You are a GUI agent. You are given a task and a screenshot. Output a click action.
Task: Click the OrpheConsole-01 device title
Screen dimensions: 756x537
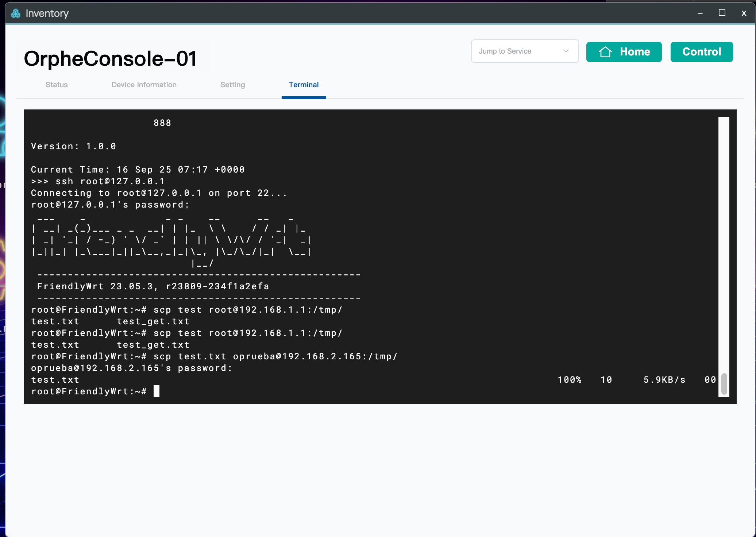coord(111,58)
